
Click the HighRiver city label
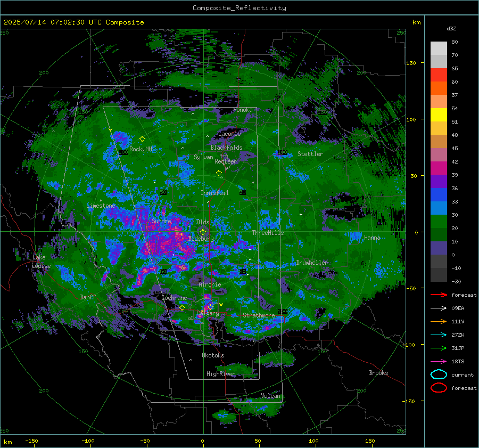[x=221, y=374]
